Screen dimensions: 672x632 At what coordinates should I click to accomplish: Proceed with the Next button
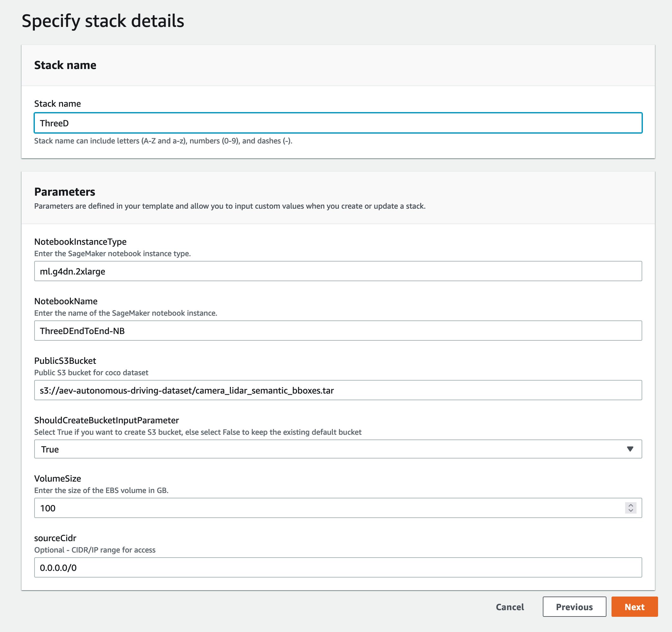pyautogui.click(x=635, y=607)
